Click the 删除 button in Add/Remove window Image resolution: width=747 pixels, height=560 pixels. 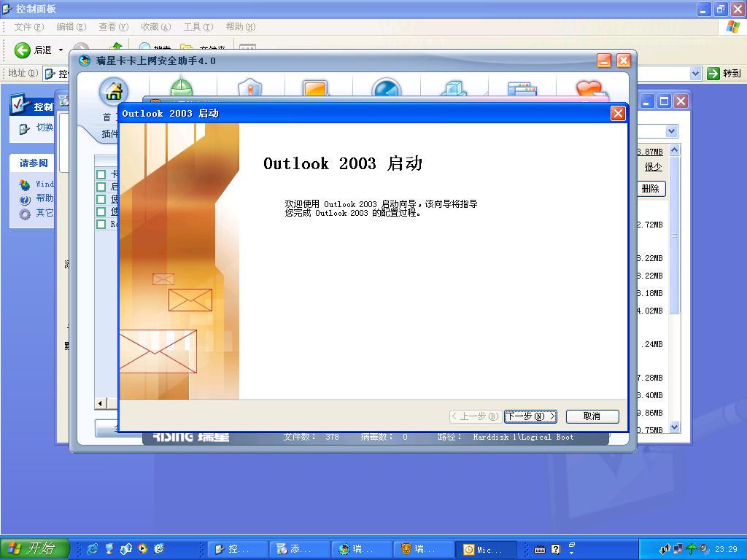pos(650,189)
